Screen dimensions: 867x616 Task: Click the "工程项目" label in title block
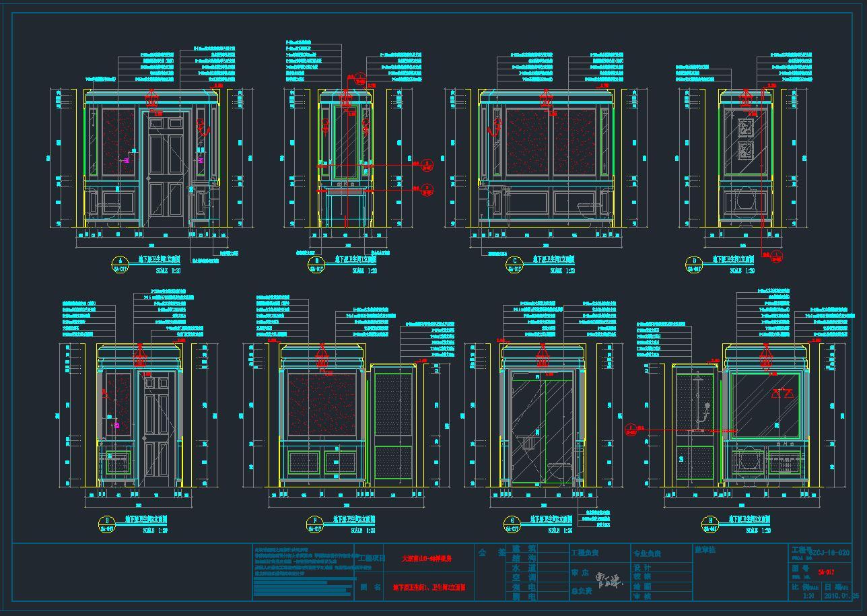click(372, 558)
